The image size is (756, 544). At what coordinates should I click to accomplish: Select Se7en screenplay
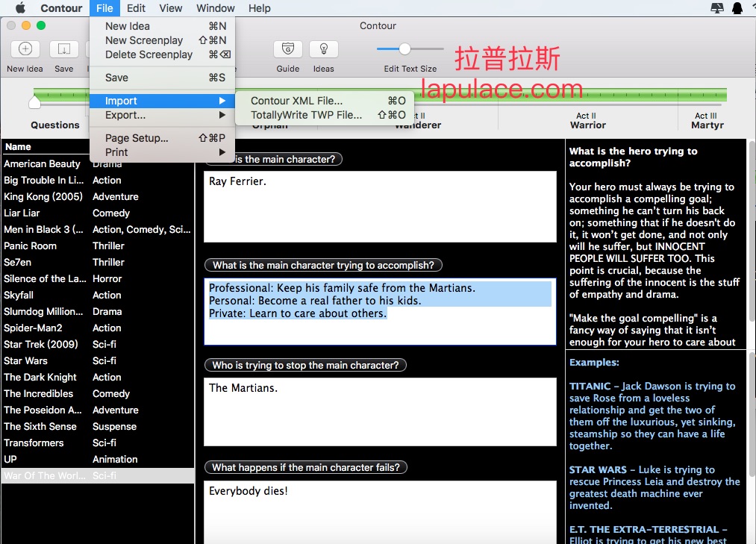(x=98, y=263)
